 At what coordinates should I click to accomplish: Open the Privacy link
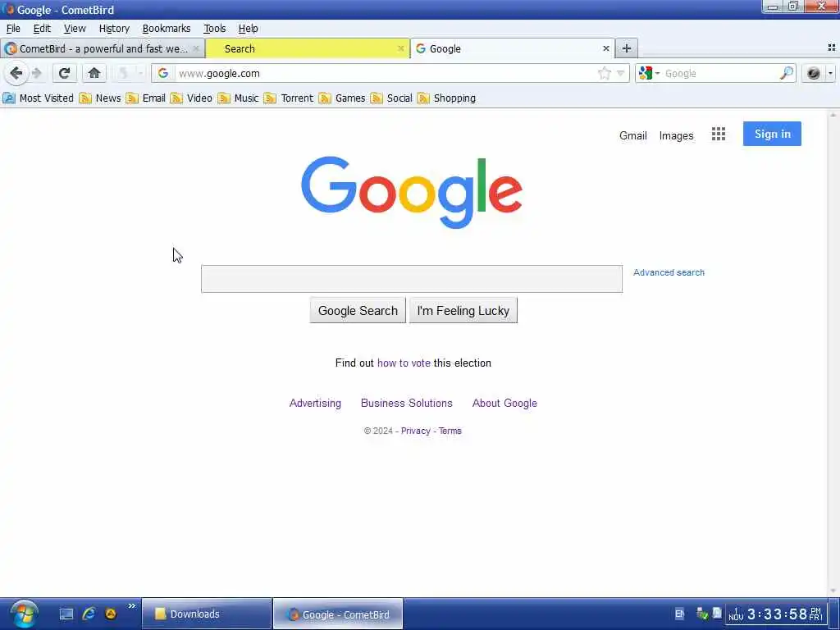[x=416, y=431]
